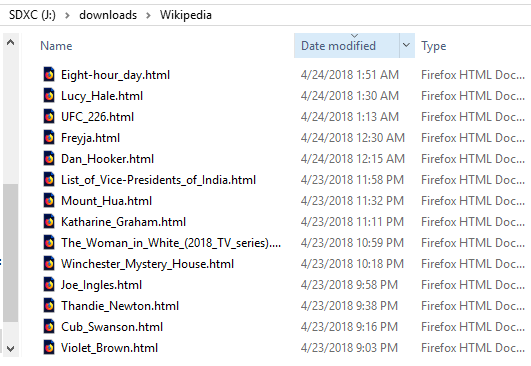Click the UFC_226.html file icon
The width and height of the screenshot is (531, 366).
coord(49,116)
